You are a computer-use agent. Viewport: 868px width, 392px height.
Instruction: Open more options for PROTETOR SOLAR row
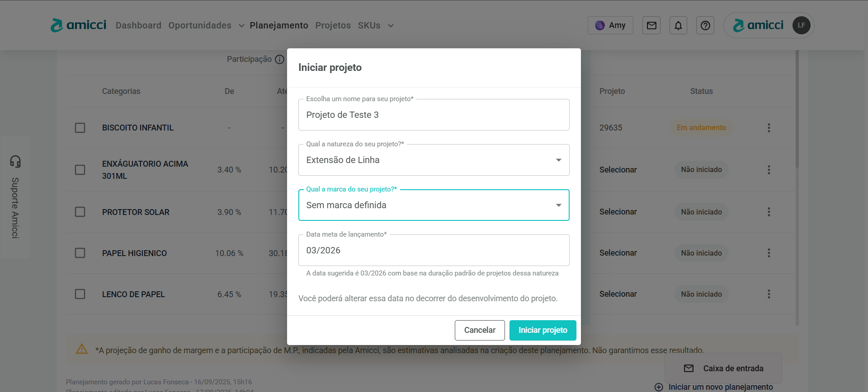[769, 212]
